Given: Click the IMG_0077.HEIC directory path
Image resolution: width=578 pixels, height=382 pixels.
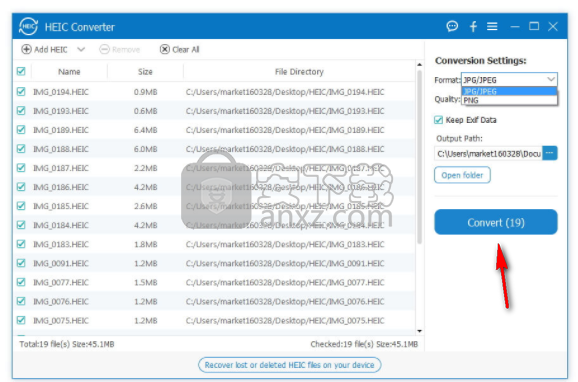Looking at the screenshot, I should point(285,282).
